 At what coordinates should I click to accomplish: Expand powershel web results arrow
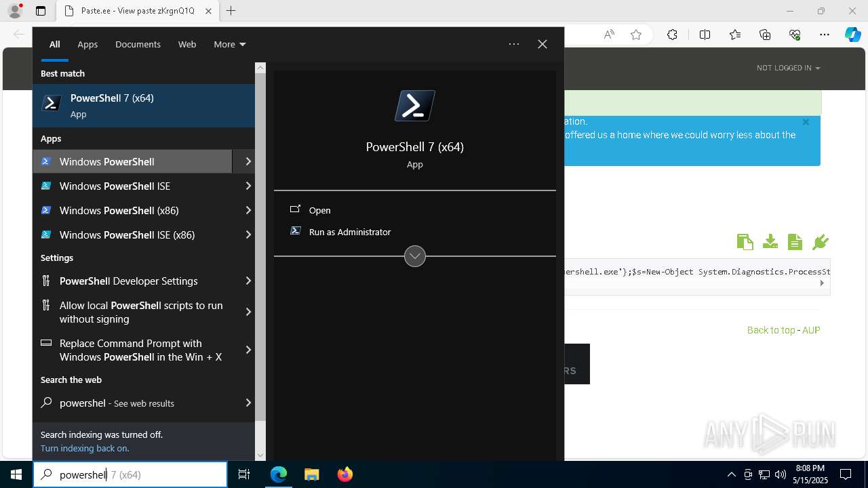pos(248,403)
